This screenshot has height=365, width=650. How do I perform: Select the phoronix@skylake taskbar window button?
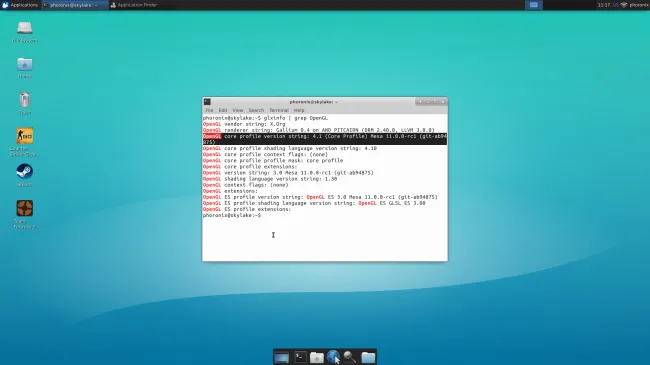pyautogui.click(x=75, y=5)
